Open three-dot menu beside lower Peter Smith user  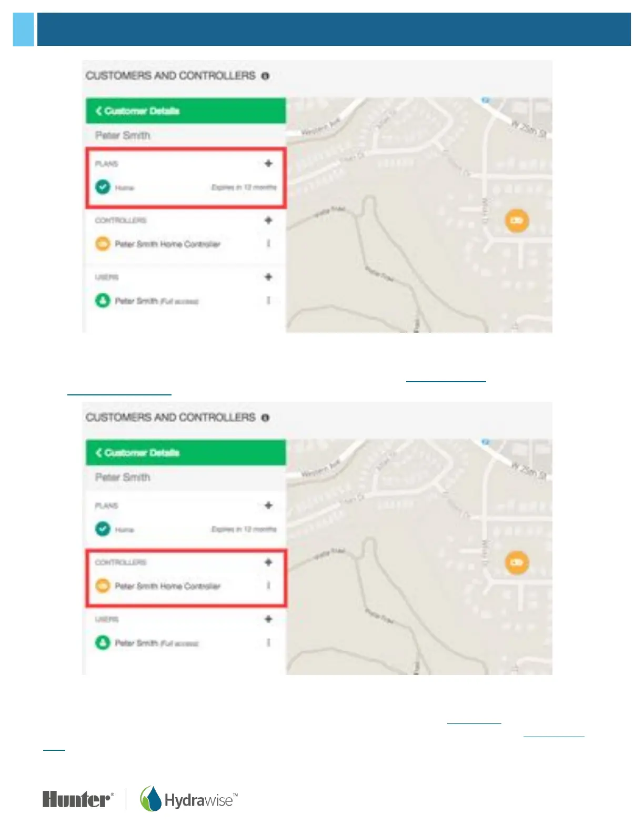(x=268, y=643)
